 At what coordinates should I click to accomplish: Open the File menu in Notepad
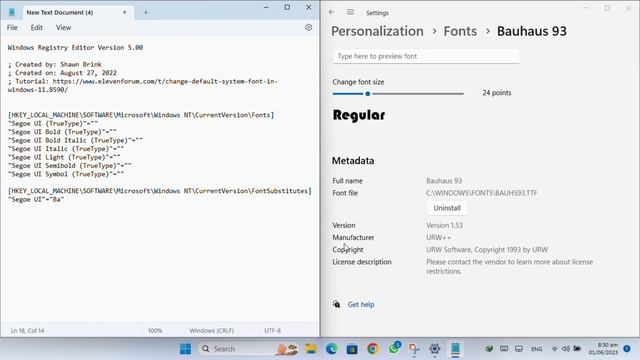point(12,27)
